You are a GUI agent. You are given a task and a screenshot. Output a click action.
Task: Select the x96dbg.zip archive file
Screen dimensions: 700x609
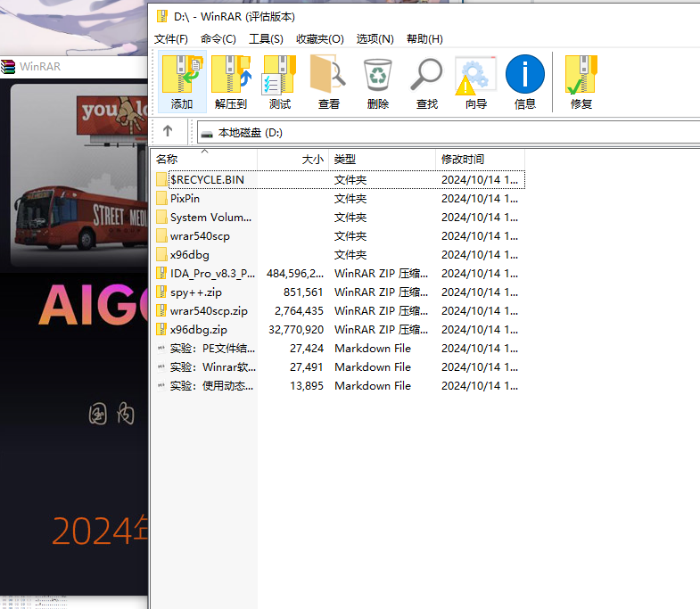(198, 330)
